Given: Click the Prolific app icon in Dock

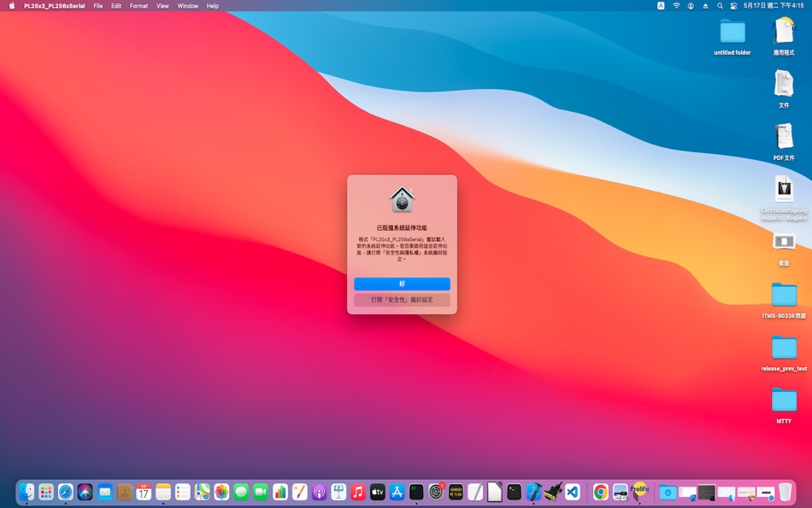Looking at the screenshot, I should pyautogui.click(x=639, y=492).
